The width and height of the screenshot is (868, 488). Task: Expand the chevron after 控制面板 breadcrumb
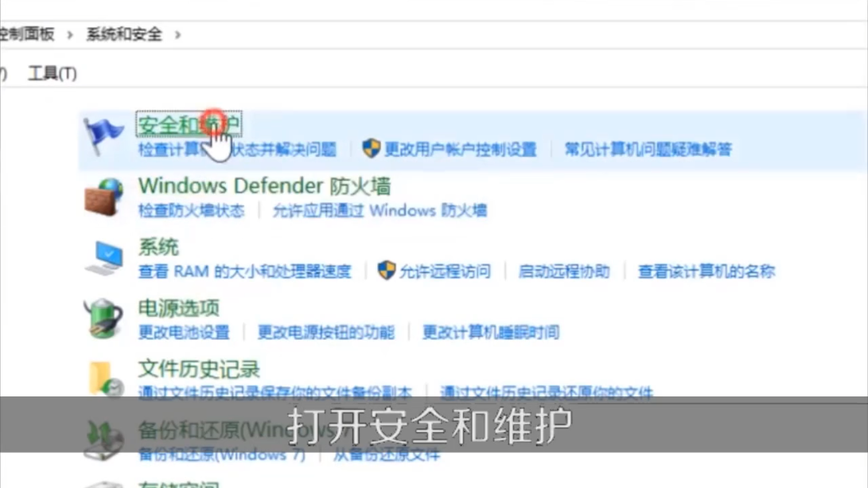coord(70,35)
